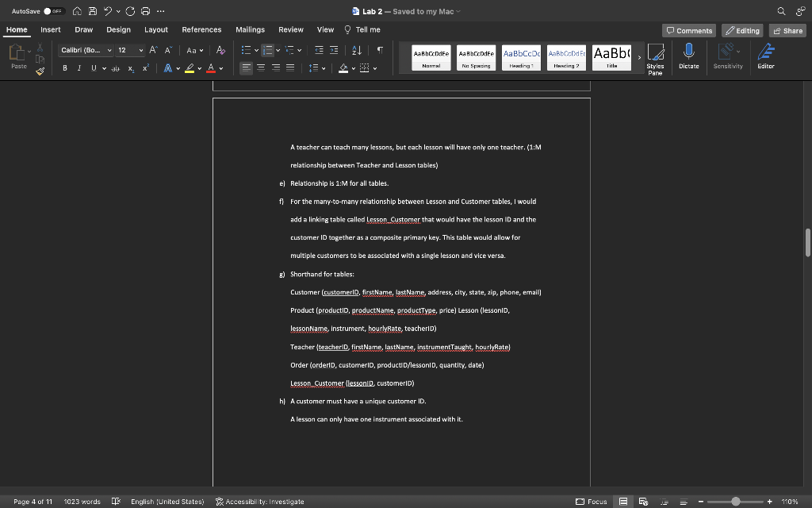Screen dimensions: 812x508
Task: Enable Focus mode in the status bar
Action: tap(591, 501)
